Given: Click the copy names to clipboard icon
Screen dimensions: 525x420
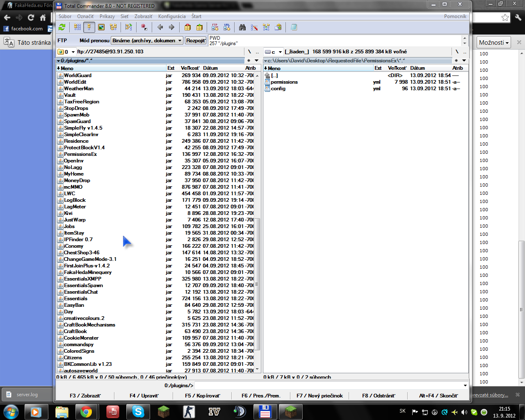Looking at the screenshot, I should pyautogui.click(x=278, y=27).
